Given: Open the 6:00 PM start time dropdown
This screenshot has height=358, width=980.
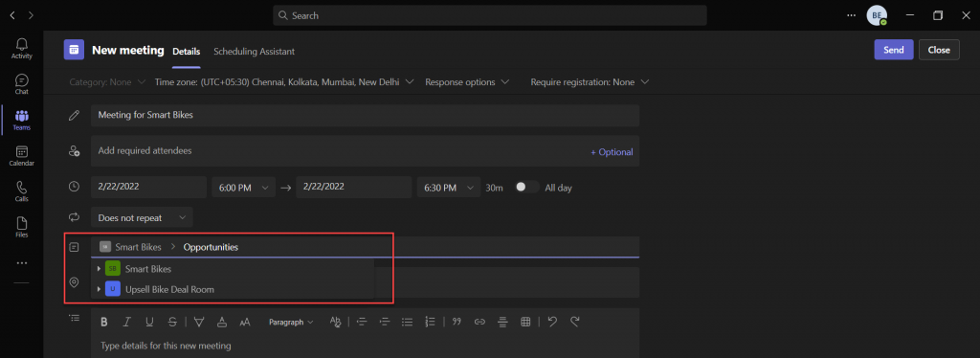Looking at the screenshot, I should point(244,187).
